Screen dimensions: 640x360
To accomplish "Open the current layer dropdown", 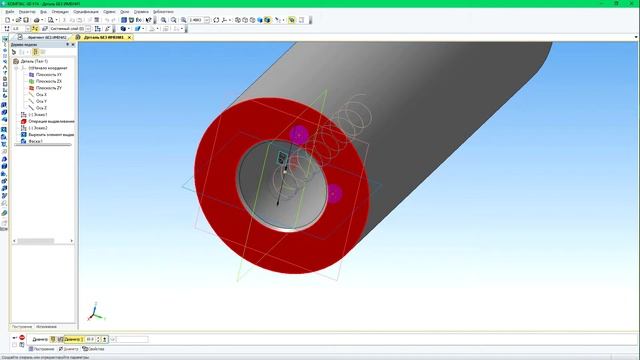I will tap(88, 29).
